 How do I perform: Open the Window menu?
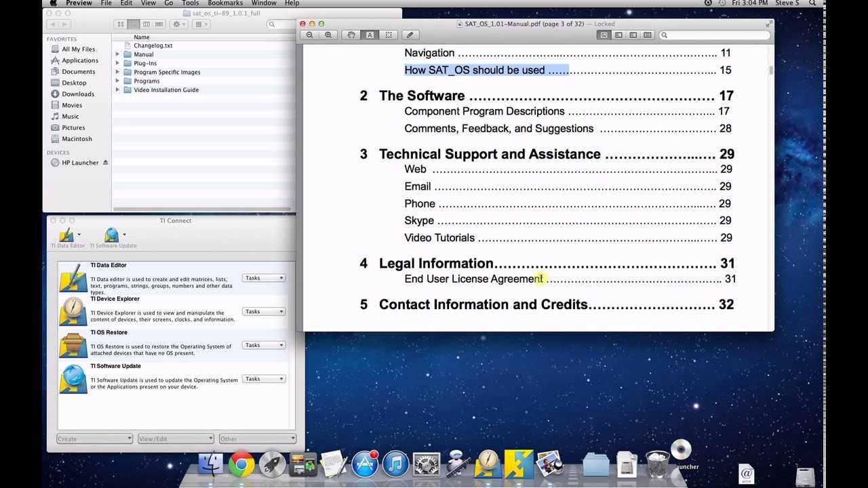264,3
